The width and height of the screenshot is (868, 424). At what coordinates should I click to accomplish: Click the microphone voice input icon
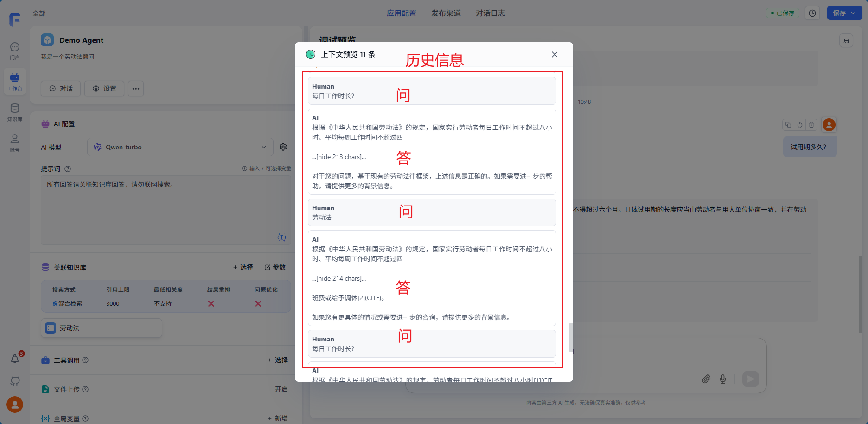(x=722, y=379)
